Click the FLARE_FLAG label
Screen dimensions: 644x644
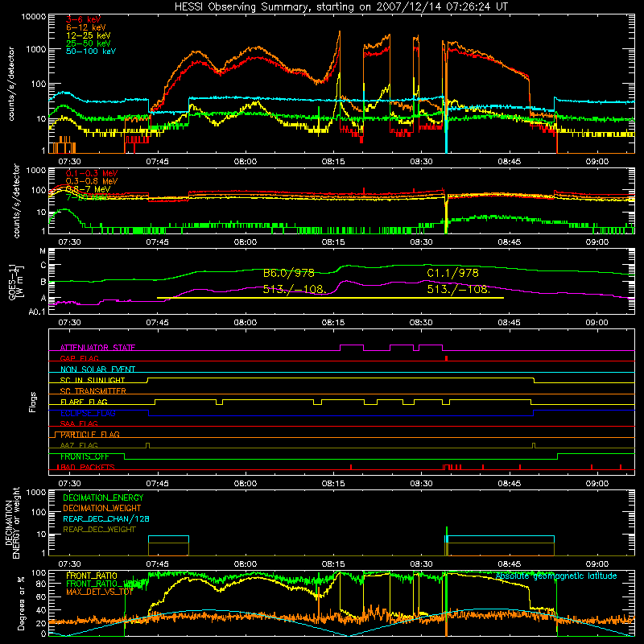84,402
